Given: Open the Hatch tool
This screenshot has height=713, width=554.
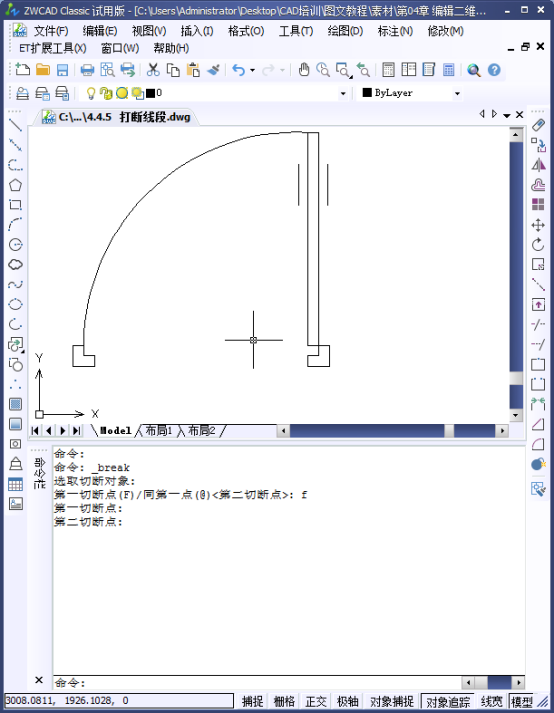Looking at the screenshot, I should coord(15,404).
